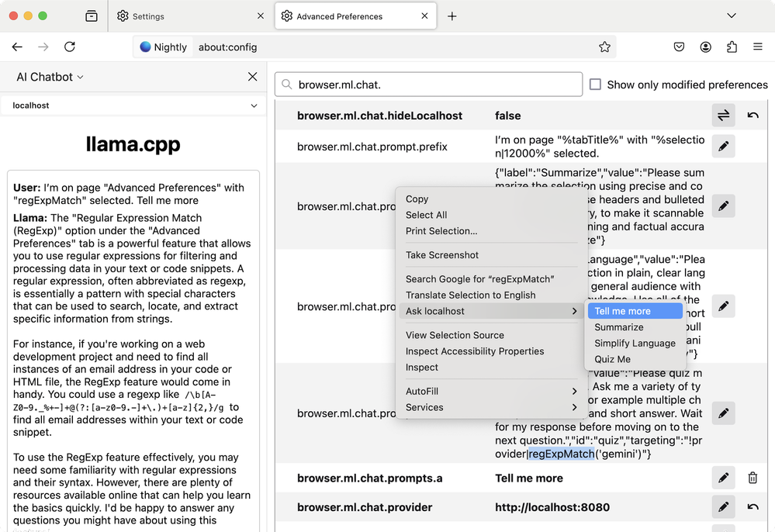Image resolution: width=775 pixels, height=532 pixels.
Task: Reset browser.ml.chat.provider to default
Action: coord(753,507)
